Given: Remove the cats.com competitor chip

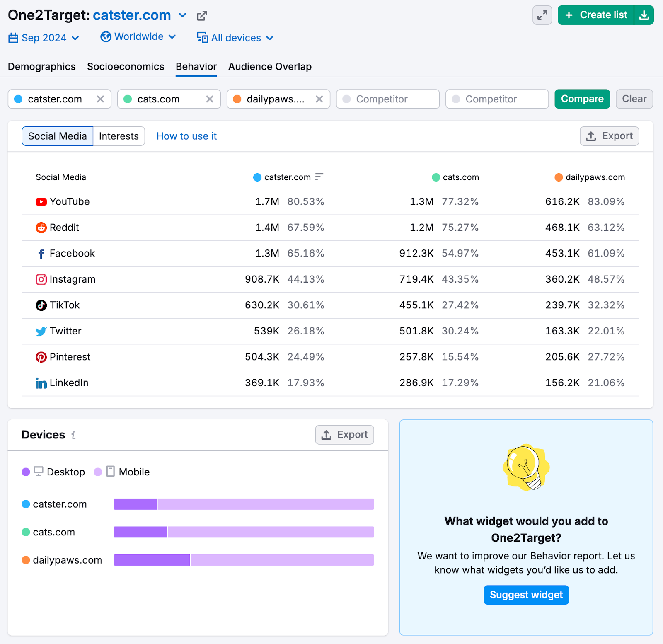Looking at the screenshot, I should pos(209,99).
